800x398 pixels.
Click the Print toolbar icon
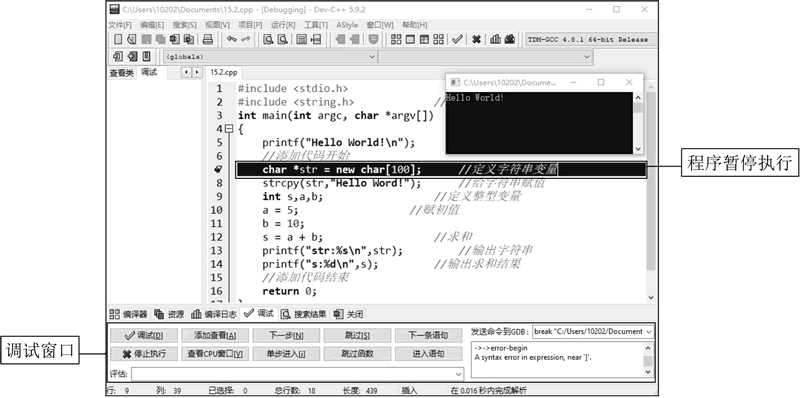coord(208,39)
